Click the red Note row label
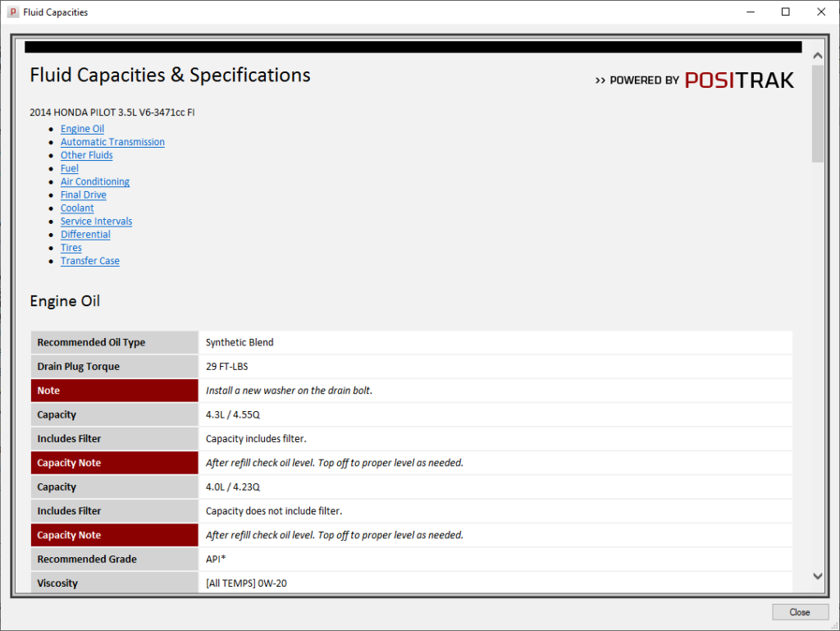Viewport: 840px width, 631px height. click(115, 391)
